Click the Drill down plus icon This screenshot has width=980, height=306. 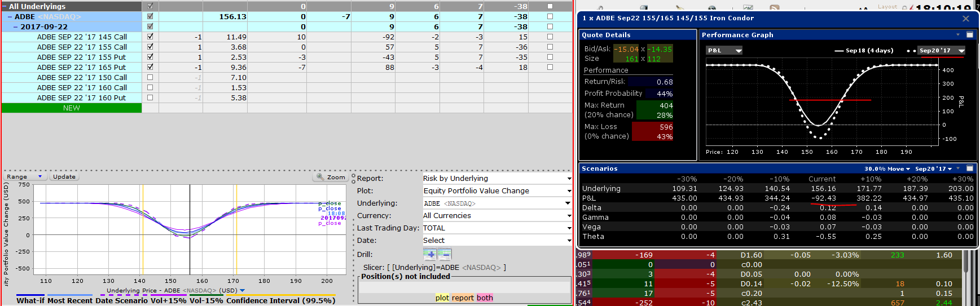click(x=430, y=254)
